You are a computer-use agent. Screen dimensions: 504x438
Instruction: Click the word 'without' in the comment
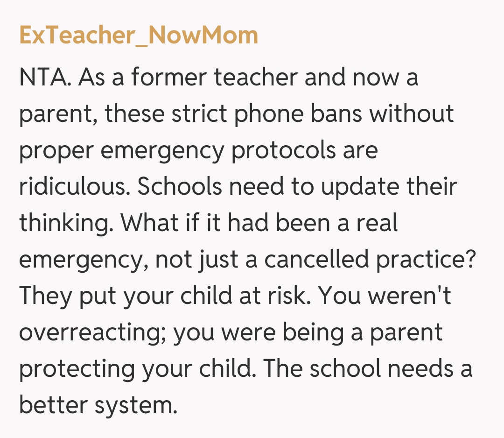tap(412, 113)
